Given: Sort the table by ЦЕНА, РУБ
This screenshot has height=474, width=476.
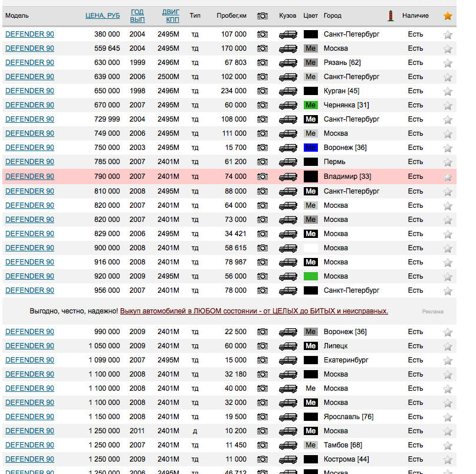Looking at the screenshot, I should (x=103, y=15).
